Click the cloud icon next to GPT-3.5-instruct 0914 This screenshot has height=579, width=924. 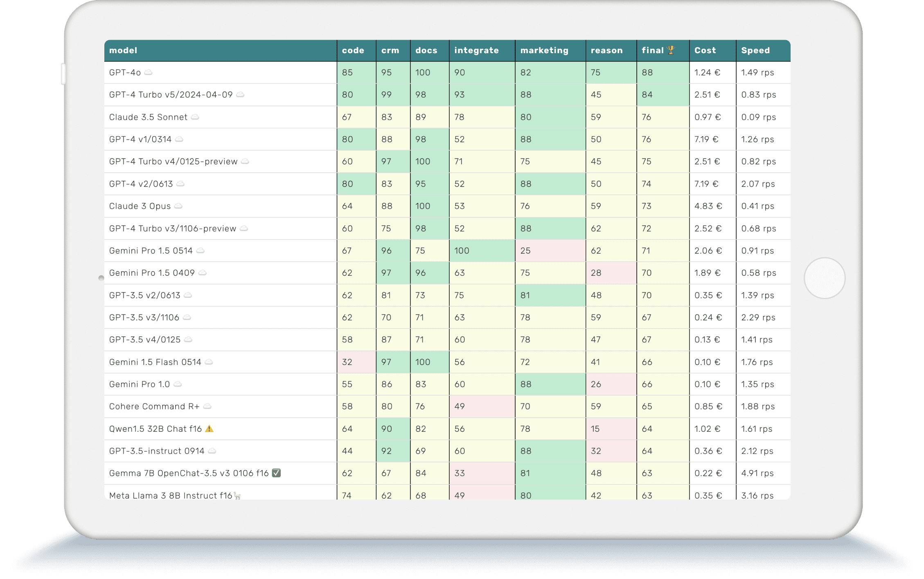tap(212, 451)
